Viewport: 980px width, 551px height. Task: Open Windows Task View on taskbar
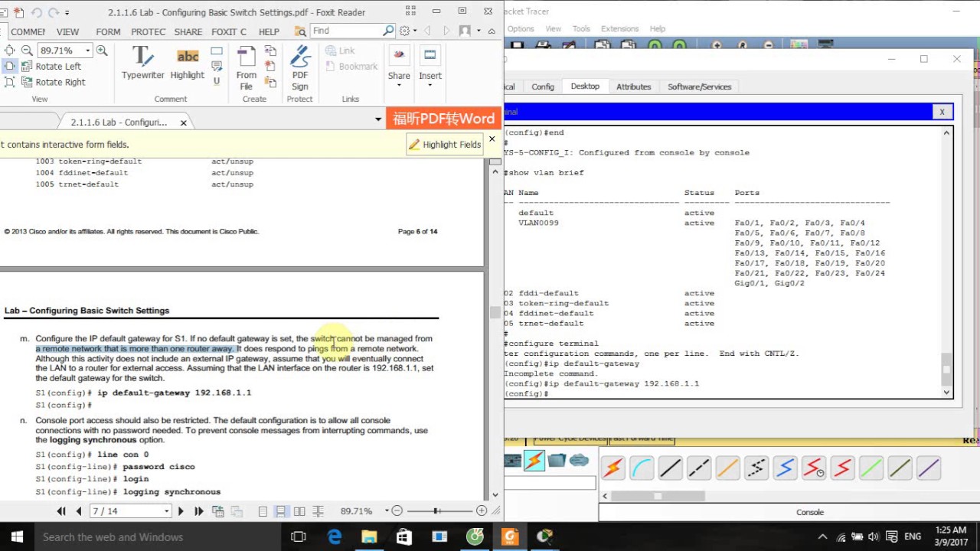click(299, 536)
